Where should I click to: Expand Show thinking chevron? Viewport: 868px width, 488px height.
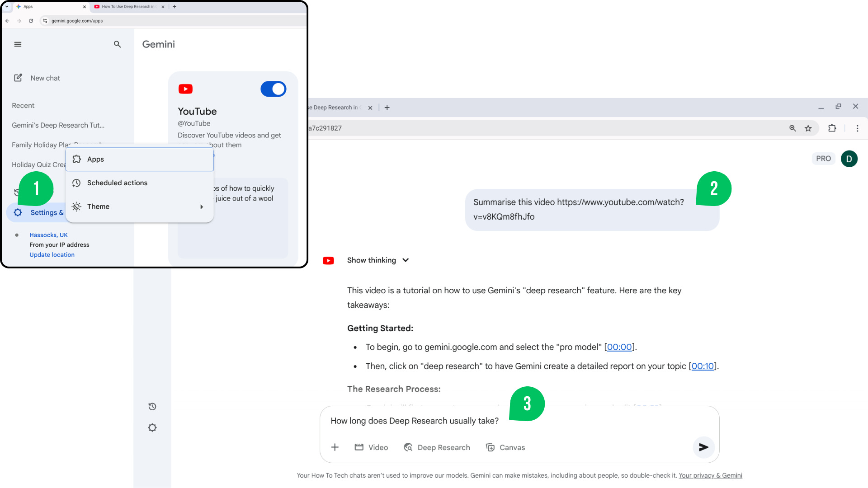point(406,260)
